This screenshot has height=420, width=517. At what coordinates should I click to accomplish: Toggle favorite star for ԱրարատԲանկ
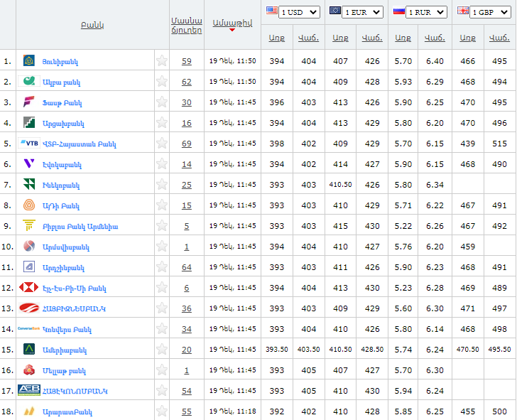point(162,411)
